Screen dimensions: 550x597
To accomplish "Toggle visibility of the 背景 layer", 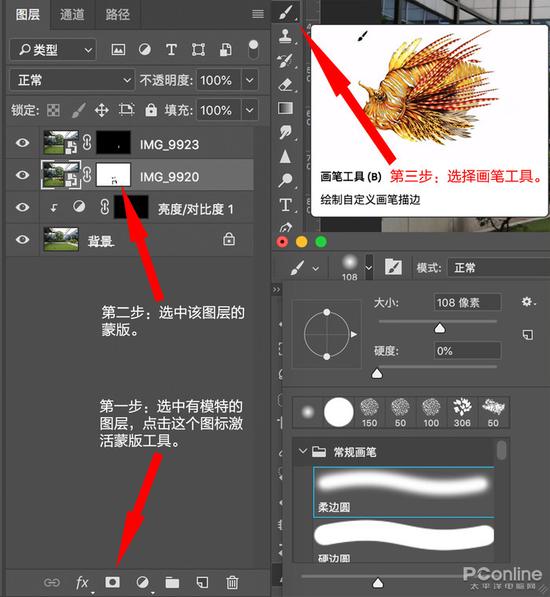I will click(22, 240).
